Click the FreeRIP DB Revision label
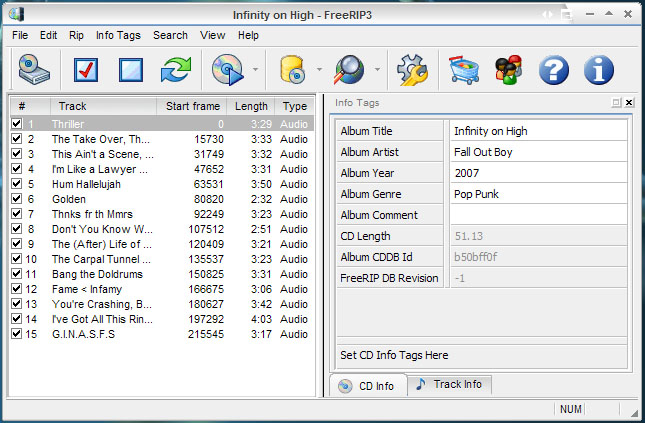645x423 pixels. point(389,278)
